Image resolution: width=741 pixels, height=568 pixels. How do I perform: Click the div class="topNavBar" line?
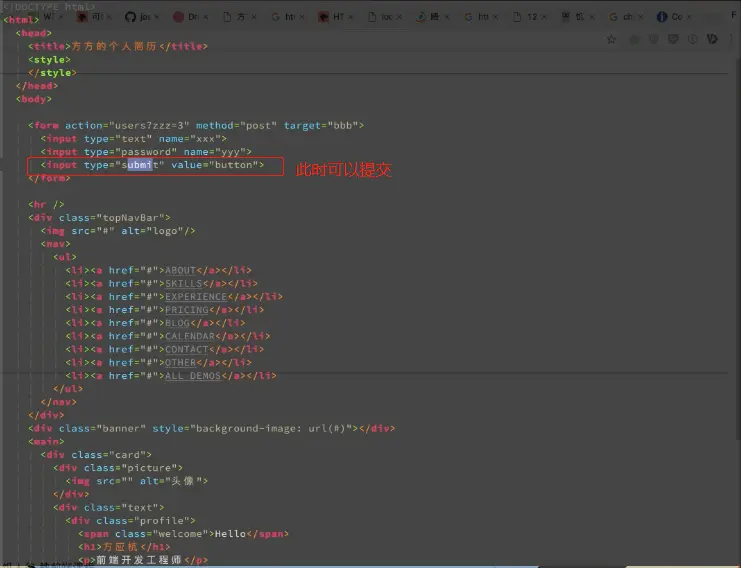(x=99, y=218)
